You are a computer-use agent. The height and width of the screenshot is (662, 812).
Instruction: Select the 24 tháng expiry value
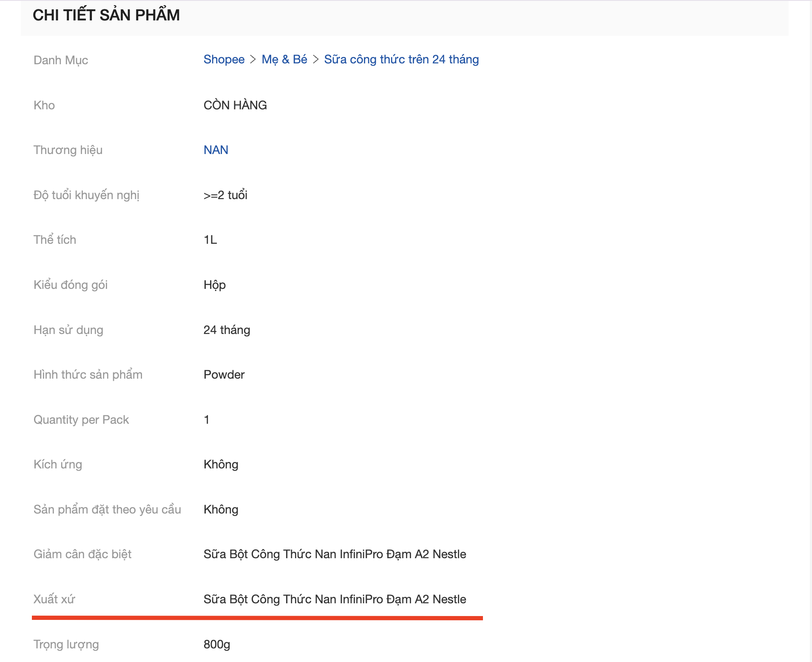pyautogui.click(x=227, y=330)
